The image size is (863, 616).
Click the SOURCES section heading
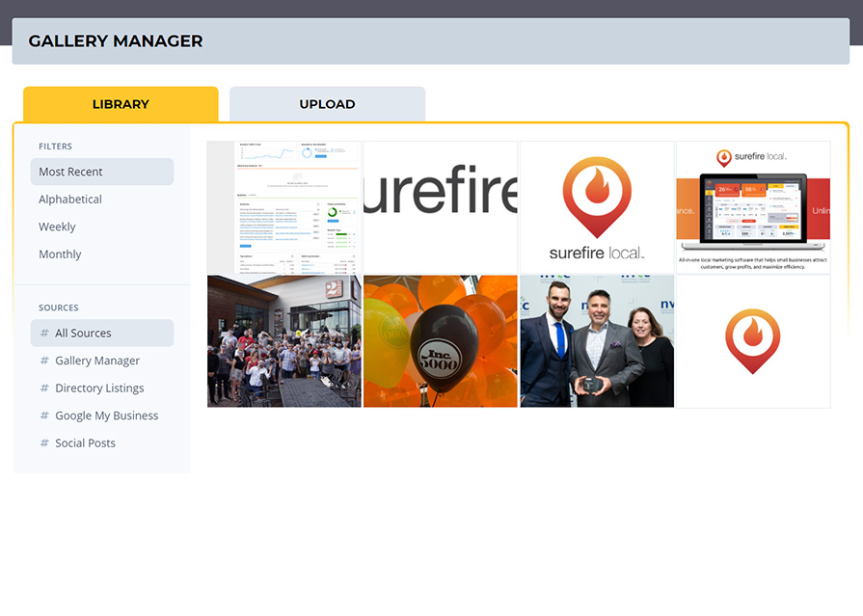pyautogui.click(x=59, y=308)
